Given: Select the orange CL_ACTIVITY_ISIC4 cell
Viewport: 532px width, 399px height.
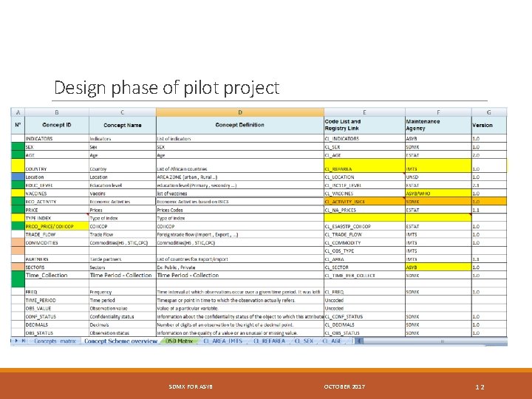Looking at the screenshot, I should tap(364, 202).
